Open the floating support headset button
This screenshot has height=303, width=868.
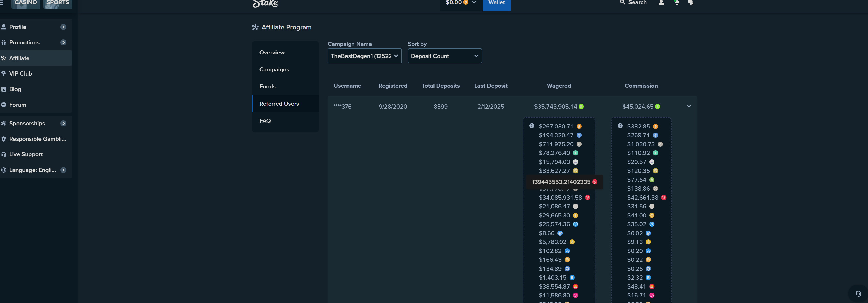coord(858,293)
